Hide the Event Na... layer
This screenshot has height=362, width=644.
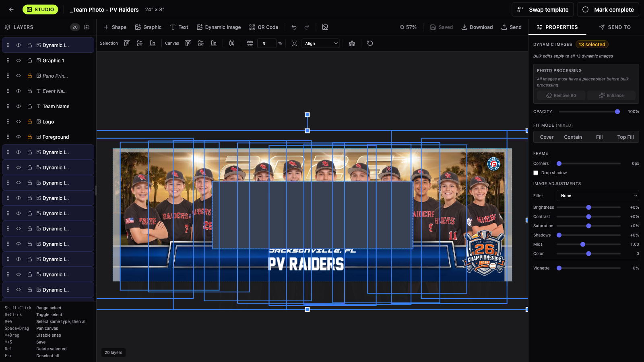pos(19,91)
